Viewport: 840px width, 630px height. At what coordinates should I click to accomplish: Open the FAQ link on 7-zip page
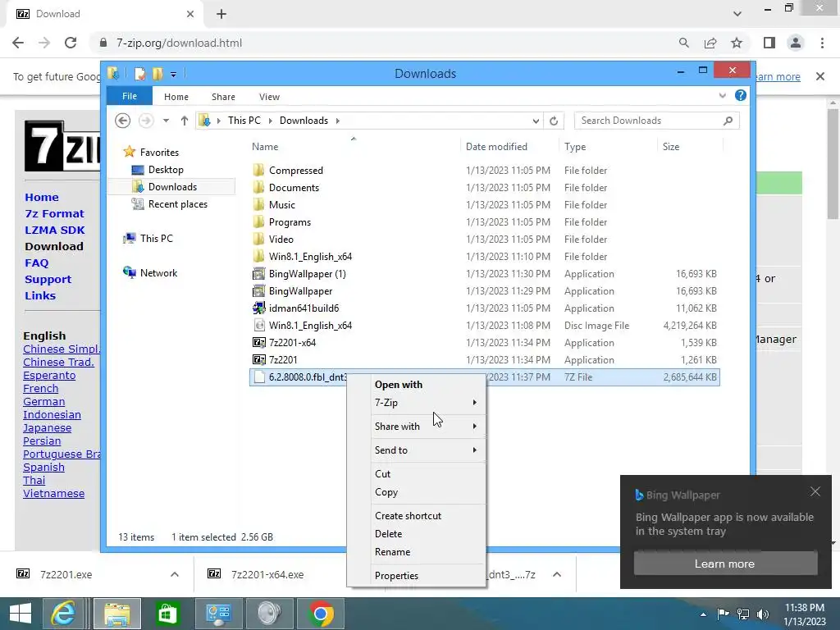tap(36, 262)
